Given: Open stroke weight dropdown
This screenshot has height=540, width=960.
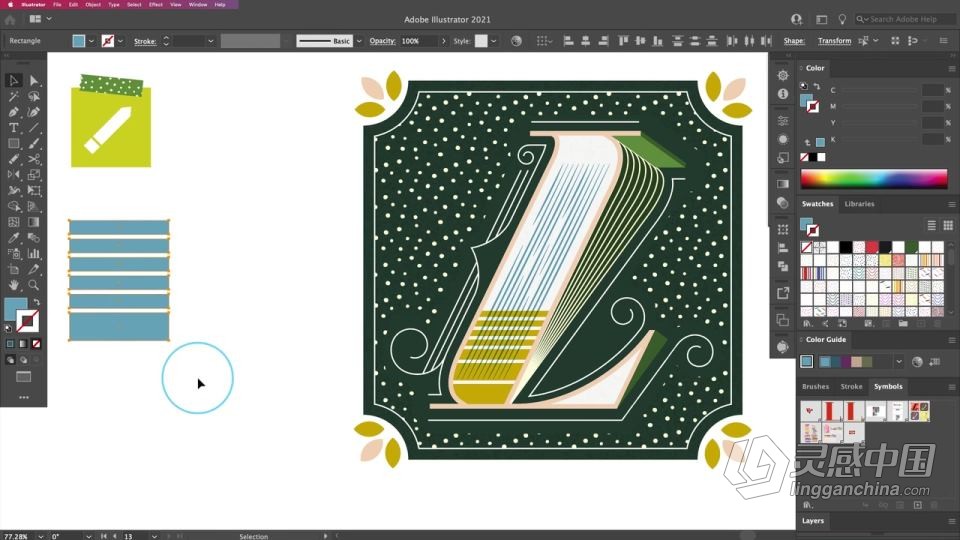Looking at the screenshot, I should (x=210, y=41).
